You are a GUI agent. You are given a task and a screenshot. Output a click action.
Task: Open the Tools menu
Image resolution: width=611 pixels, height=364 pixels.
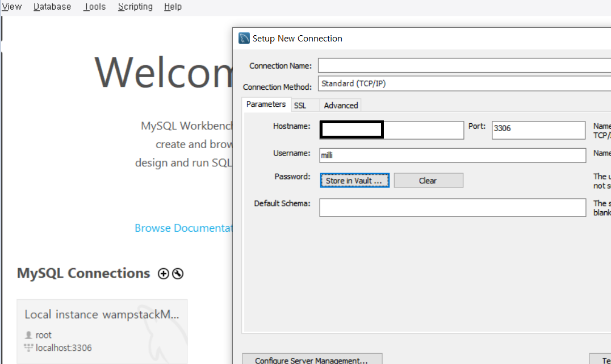point(94,7)
